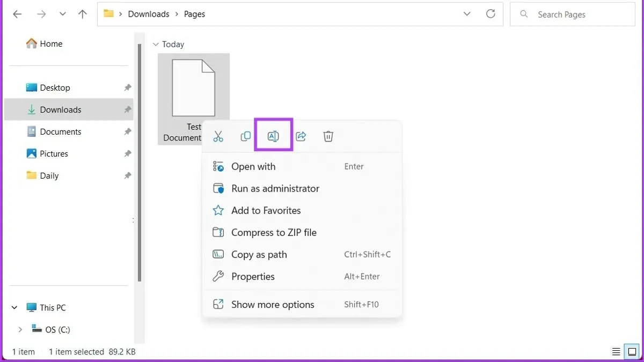The width and height of the screenshot is (644, 362).
Task: Go back with the left arrow
Action: [17, 14]
